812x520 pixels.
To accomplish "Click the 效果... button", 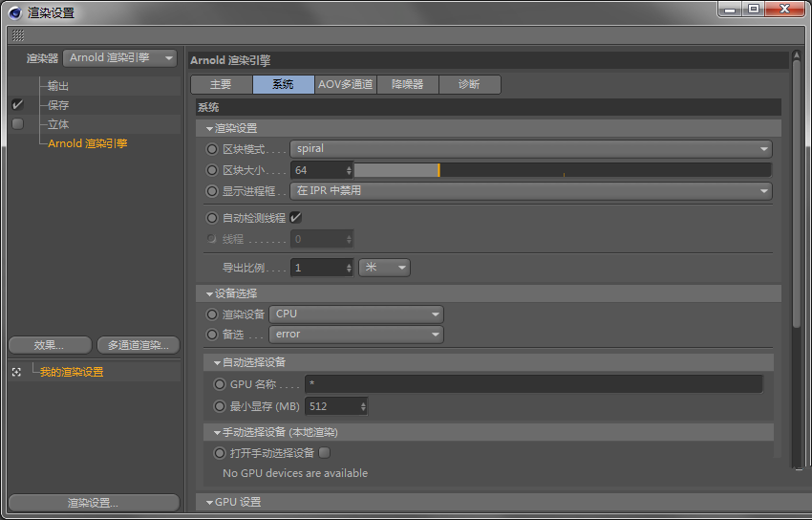I will pos(50,345).
